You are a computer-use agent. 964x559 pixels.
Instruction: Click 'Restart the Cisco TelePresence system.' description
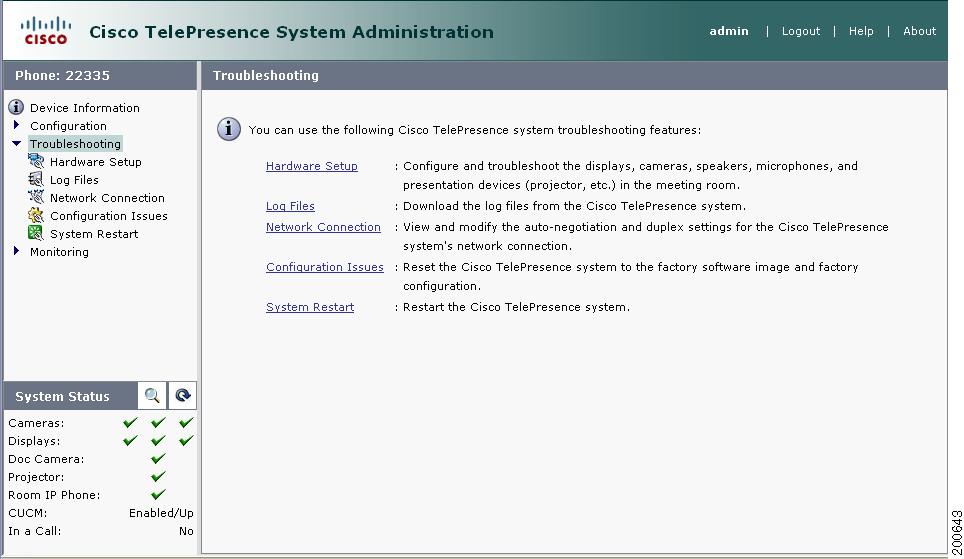[516, 307]
